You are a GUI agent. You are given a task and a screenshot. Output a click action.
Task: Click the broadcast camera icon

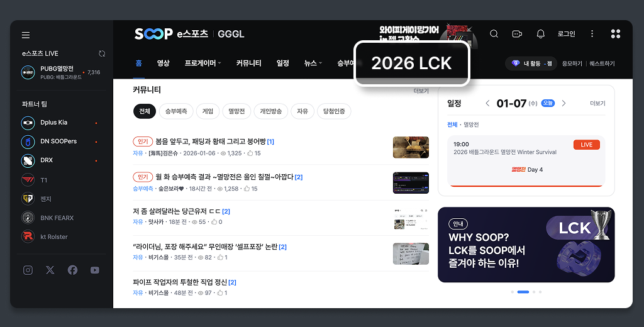[x=517, y=34]
